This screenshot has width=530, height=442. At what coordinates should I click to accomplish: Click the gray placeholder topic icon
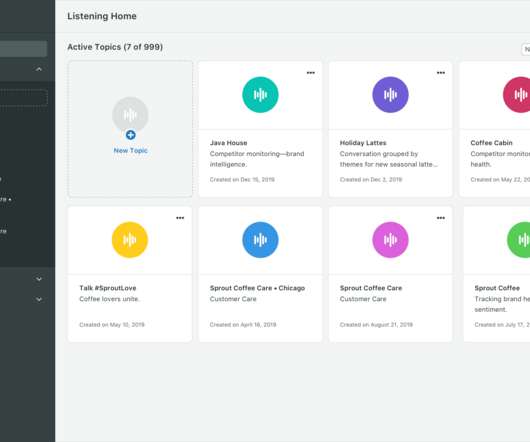(x=130, y=115)
